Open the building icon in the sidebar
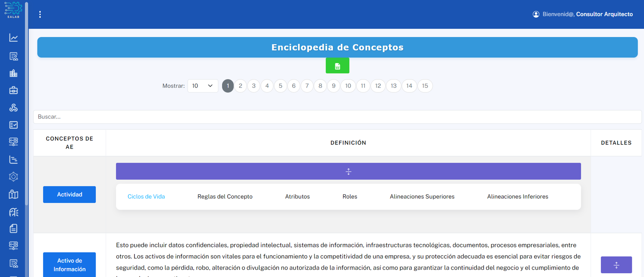 [x=13, y=73]
